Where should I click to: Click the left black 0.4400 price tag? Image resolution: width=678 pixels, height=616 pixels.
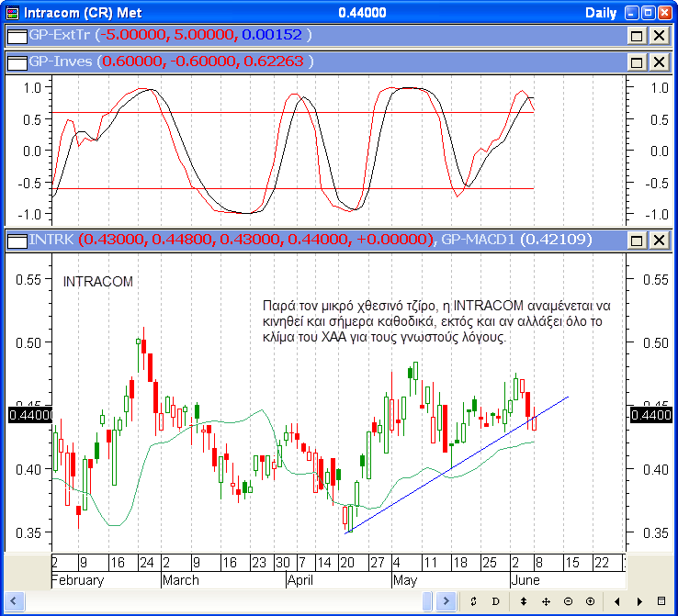pos(30,416)
